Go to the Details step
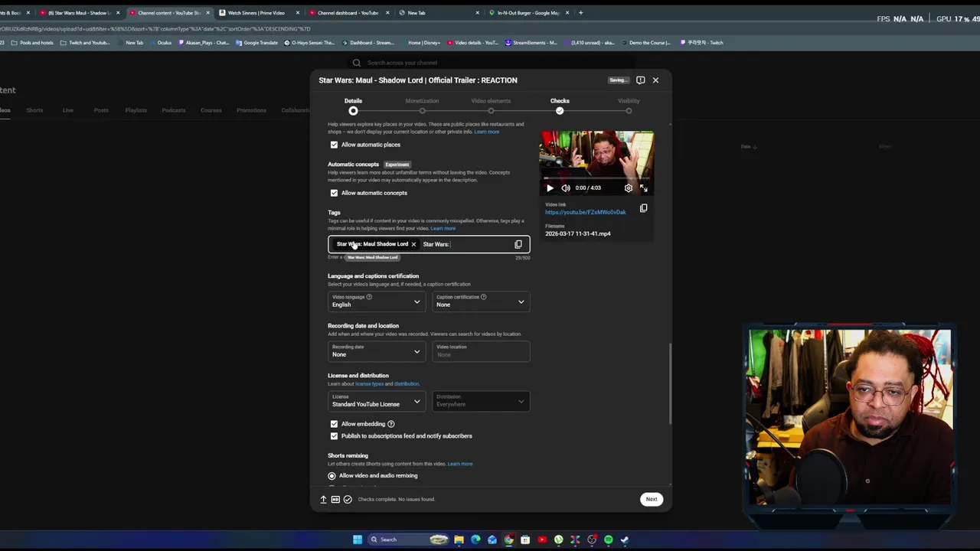 click(353, 106)
